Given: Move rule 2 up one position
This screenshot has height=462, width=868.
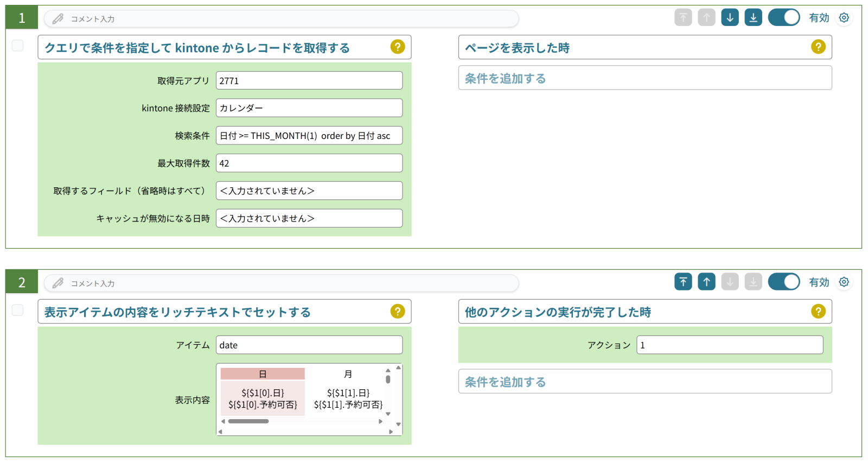Looking at the screenshot, I should [x=706, y=282].
